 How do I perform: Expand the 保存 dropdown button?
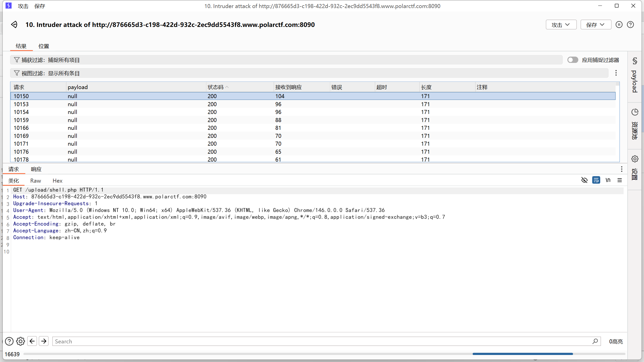click(x=596, y=25)
